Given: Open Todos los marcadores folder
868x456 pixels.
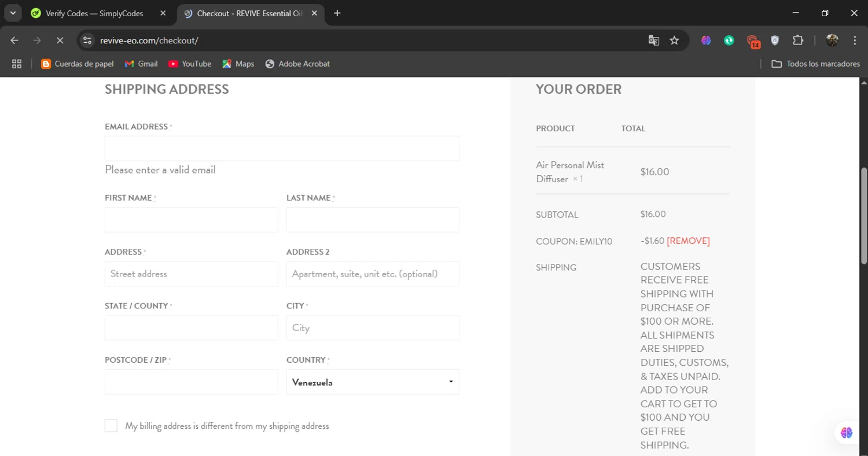Looking at the screenshot, I should (x=816, y=64).
